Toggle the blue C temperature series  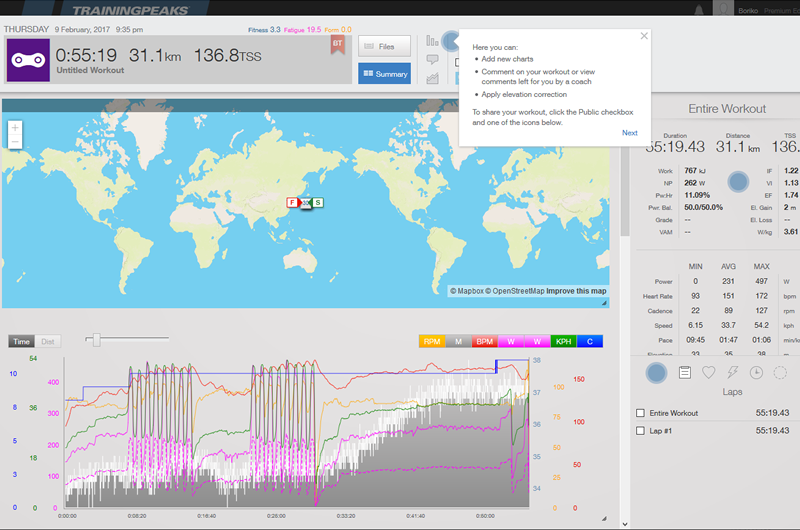coord(590,341)
